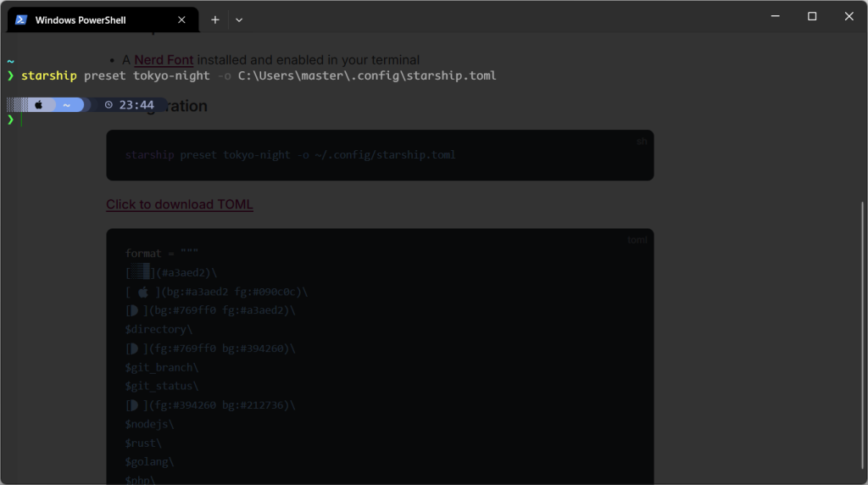Click the tilde directory segment in prompt
This screenshot has height=485, width=868.
[x=66, y=104]
